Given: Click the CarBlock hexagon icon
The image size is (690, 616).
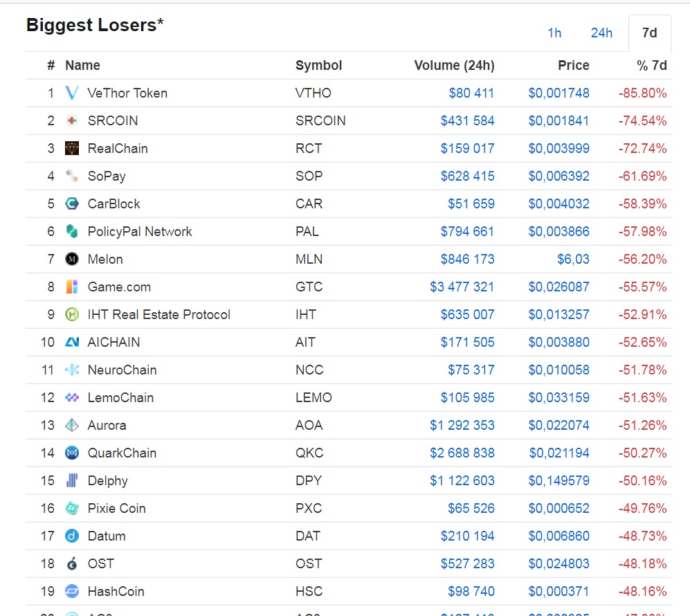Looking at the screenshot, I should pos(72,203).
